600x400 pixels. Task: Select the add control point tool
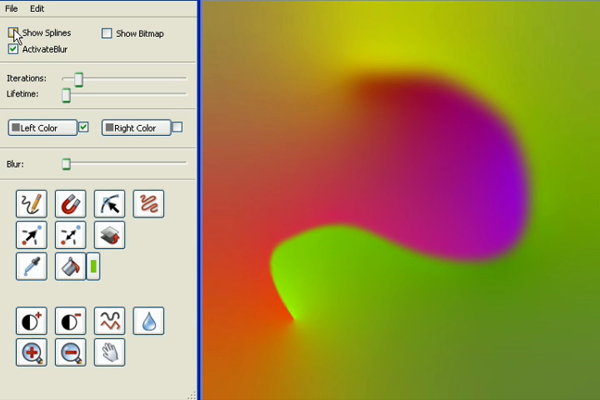(31, 235)
